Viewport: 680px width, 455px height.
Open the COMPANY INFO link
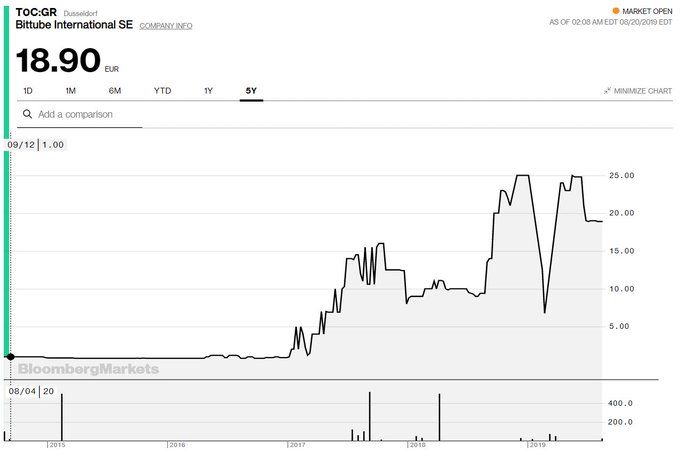click(x=166, y=26)
